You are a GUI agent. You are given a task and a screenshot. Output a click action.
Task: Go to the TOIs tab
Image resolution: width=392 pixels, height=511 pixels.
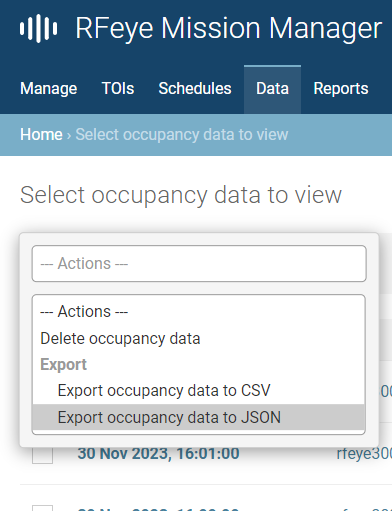[118, 89]
